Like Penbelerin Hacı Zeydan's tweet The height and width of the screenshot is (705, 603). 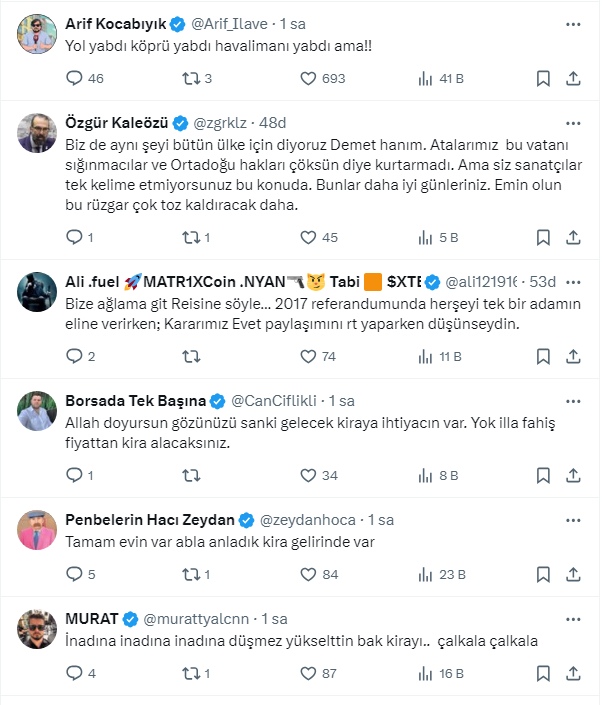tap(308, 574)
